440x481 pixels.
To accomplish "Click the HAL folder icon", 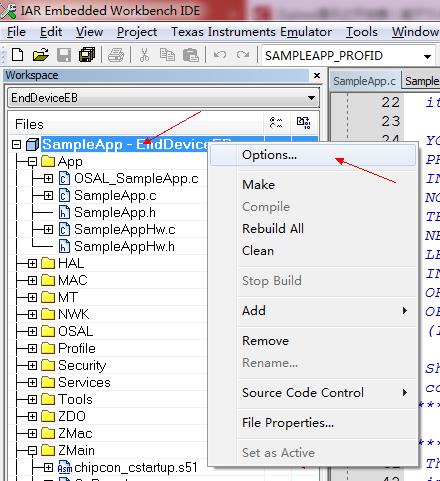I will pos(48,263).
